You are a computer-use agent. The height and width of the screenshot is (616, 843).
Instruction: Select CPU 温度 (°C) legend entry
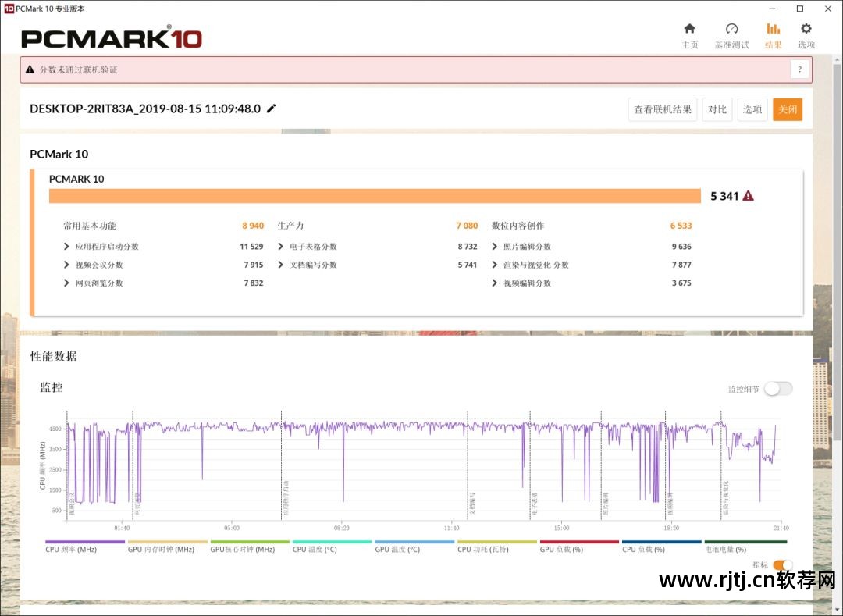click(x=332, y=547)
